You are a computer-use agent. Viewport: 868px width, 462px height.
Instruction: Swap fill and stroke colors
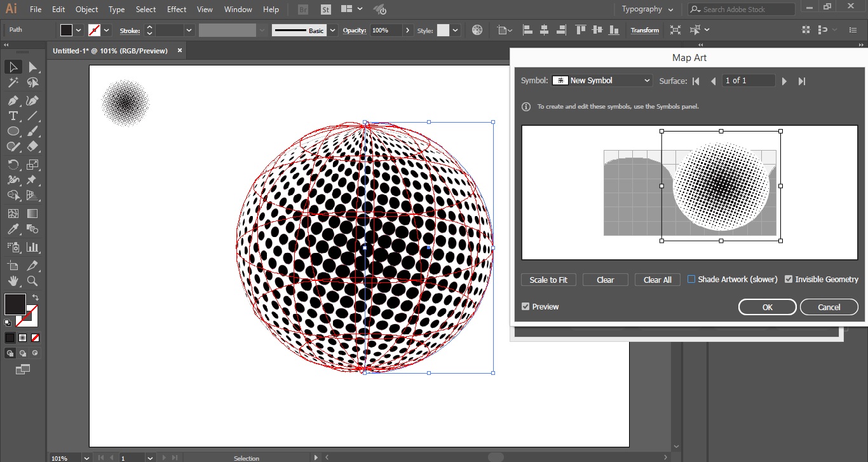[x=36, y=297]
